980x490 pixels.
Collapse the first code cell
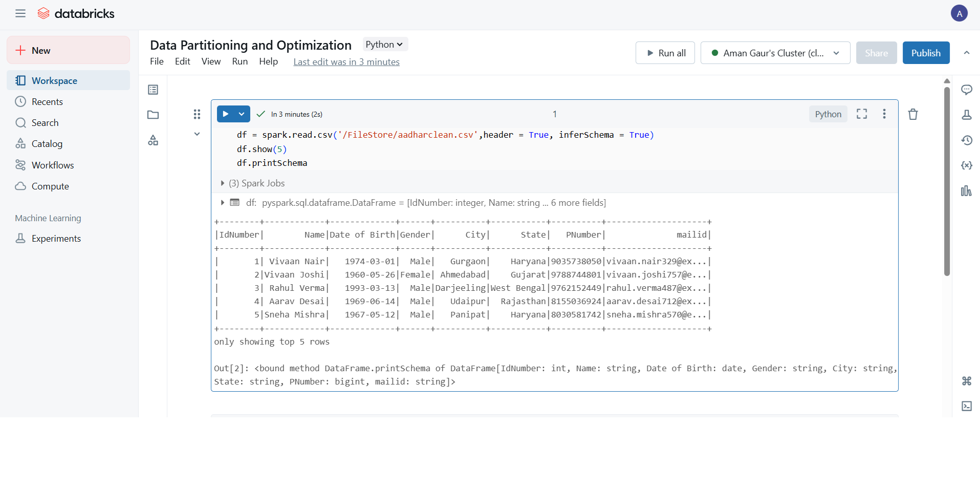[197, 134]
